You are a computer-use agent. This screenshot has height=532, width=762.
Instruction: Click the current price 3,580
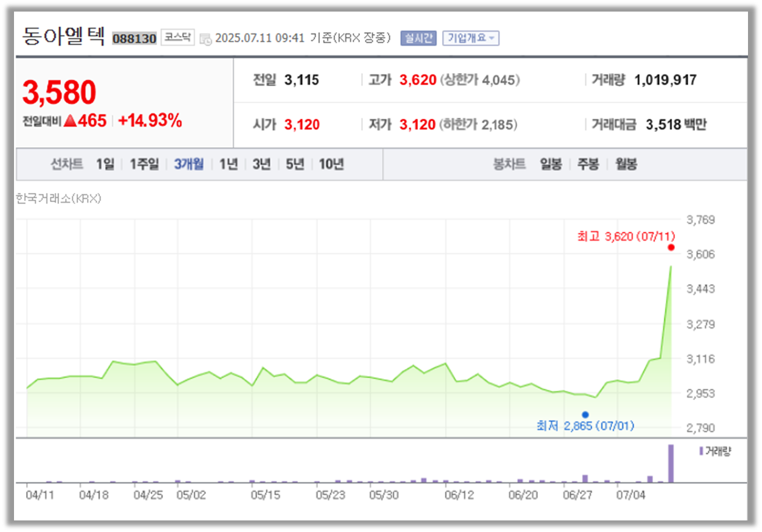pos(59,93)
